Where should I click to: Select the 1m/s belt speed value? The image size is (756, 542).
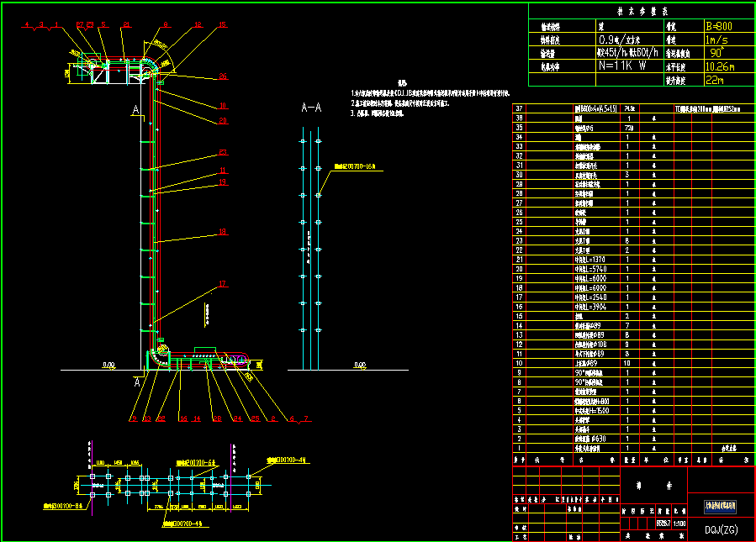tap(714, 39)
